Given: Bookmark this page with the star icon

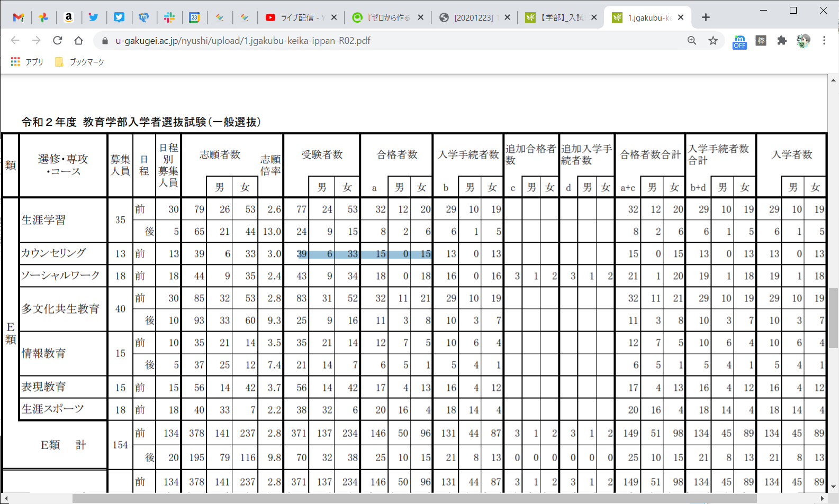Looking at the screenshot, I should (713, 41).
